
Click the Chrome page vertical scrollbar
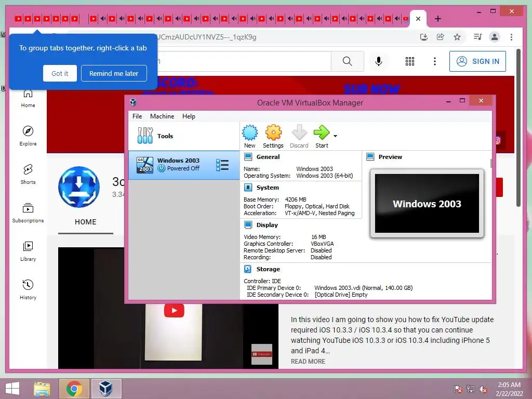coord(518,128)
